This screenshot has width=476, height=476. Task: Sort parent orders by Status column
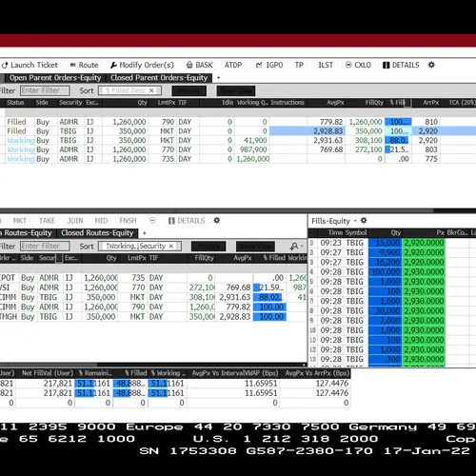coord(15,103)
